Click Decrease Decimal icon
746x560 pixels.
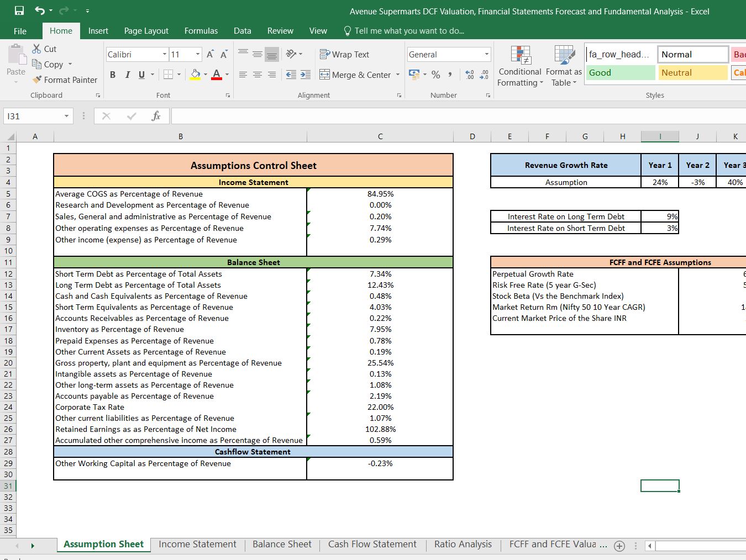click(484, 75)
